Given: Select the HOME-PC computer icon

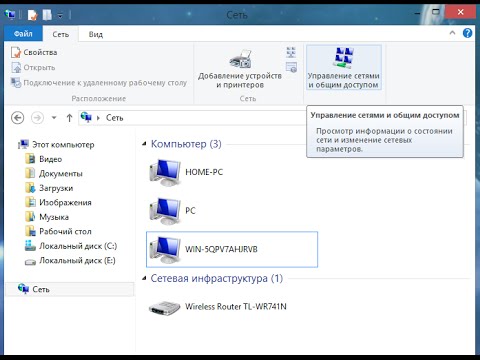Looking at the screenshot, I should 165,172.
